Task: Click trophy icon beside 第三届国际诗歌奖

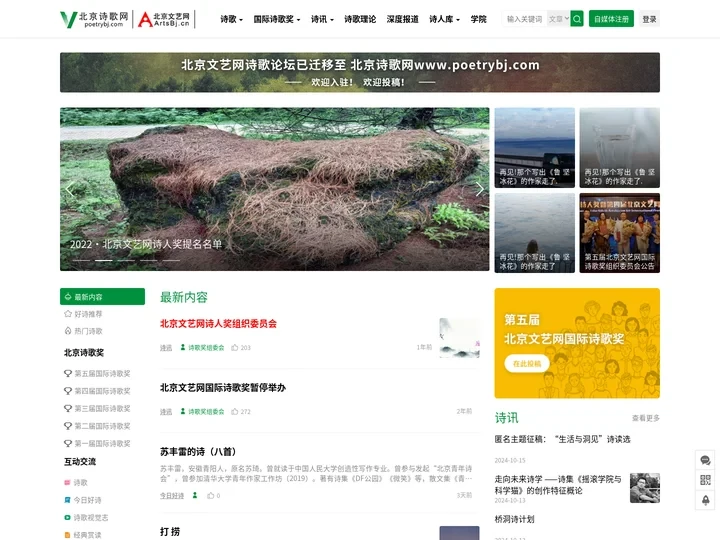Action: click(68, 408)
